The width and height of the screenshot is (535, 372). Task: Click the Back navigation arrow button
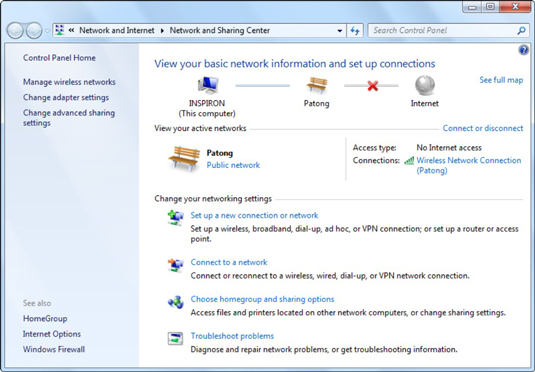(15, 31)
